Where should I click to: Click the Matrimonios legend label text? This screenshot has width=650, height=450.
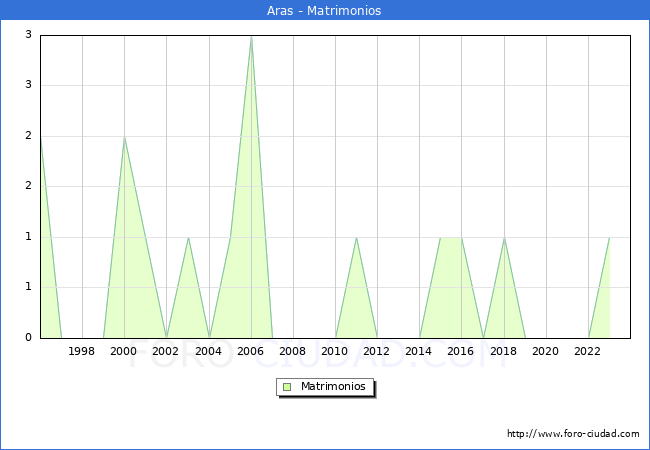332,387
